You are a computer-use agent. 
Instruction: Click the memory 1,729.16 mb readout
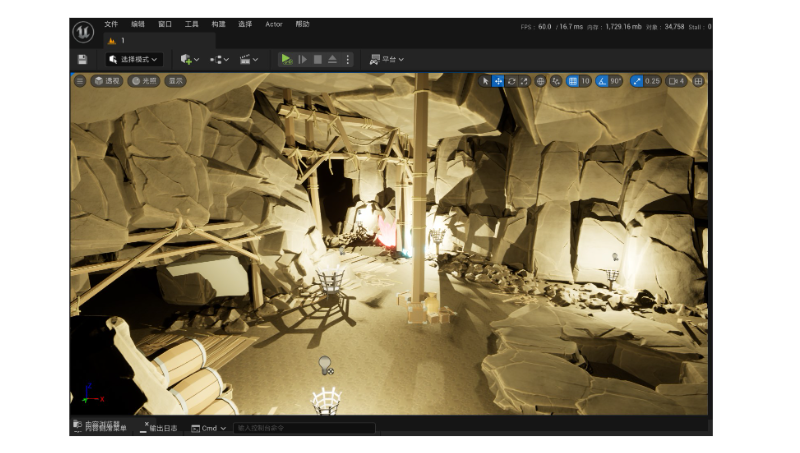point(614,27)
